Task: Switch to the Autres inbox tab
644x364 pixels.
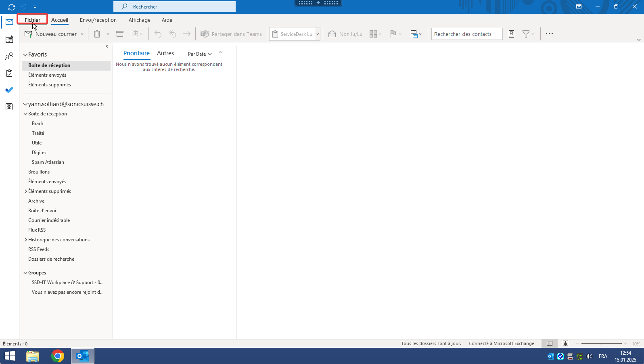Action: pos(165,53)
